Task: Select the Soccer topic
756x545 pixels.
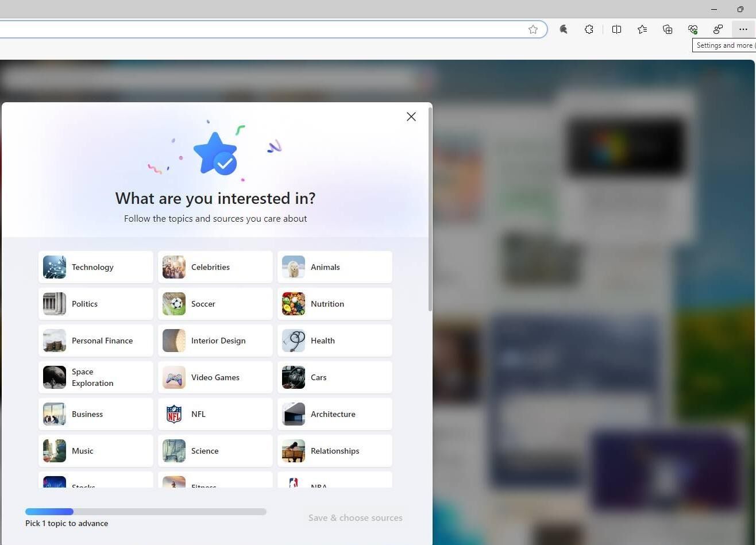Action: click(x=215, y=304)
